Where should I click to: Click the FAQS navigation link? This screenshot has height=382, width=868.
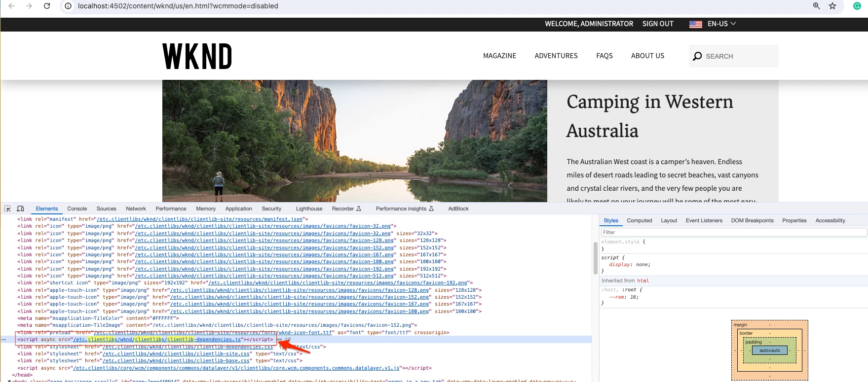pyautogui.click(x=604, y=56)
